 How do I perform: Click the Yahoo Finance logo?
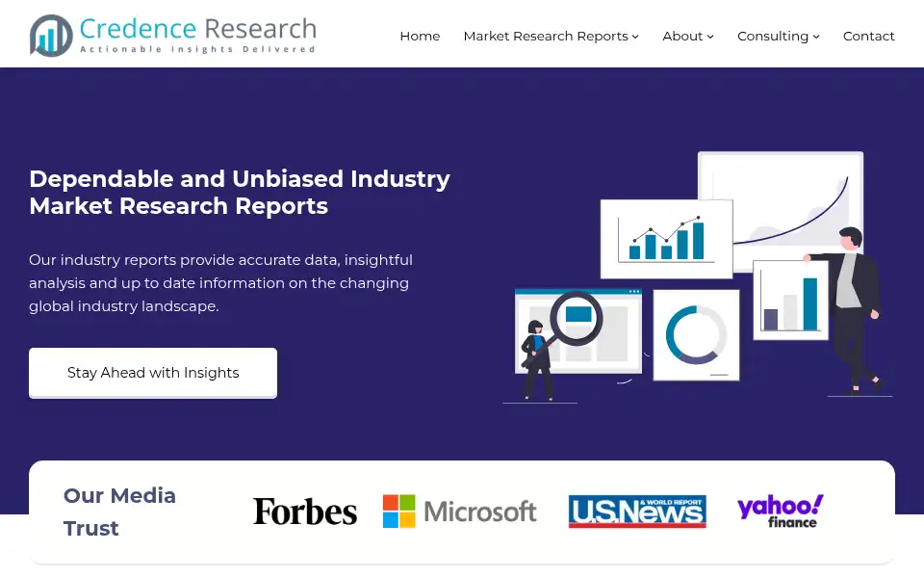781,511
